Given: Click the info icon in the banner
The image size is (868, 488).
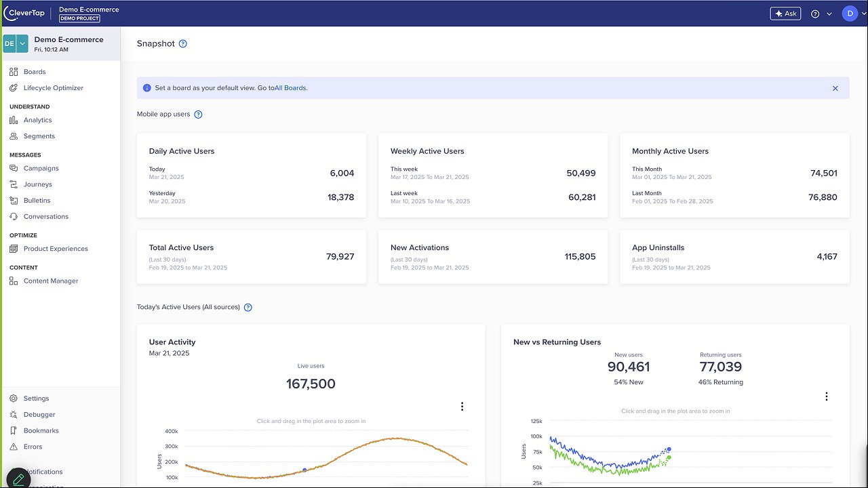Looking at the screenshot, I should point(147,88).
